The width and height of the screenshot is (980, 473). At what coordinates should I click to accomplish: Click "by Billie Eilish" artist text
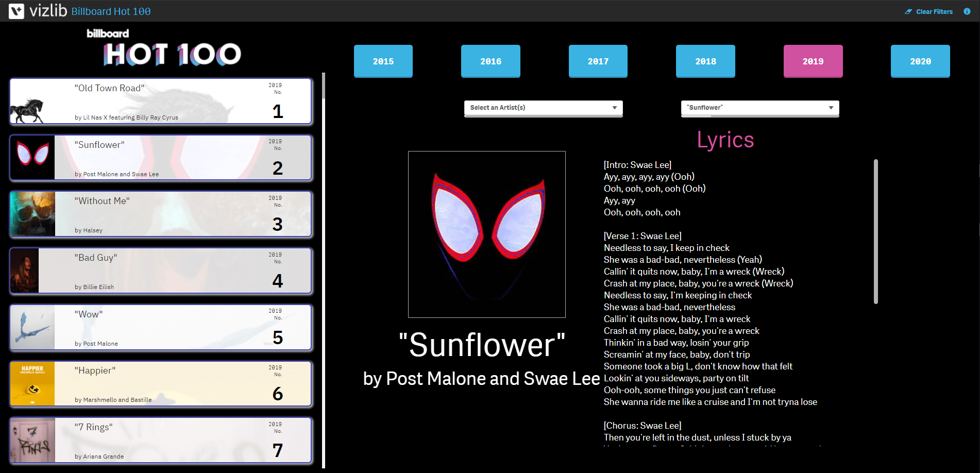[94, 287]
